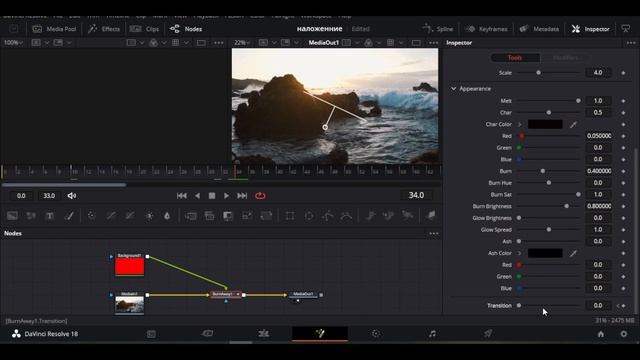Toggle keyframe diamond for Burn Hue
The width and height of the screenshot is (640, 360).
tap(623, 183)
